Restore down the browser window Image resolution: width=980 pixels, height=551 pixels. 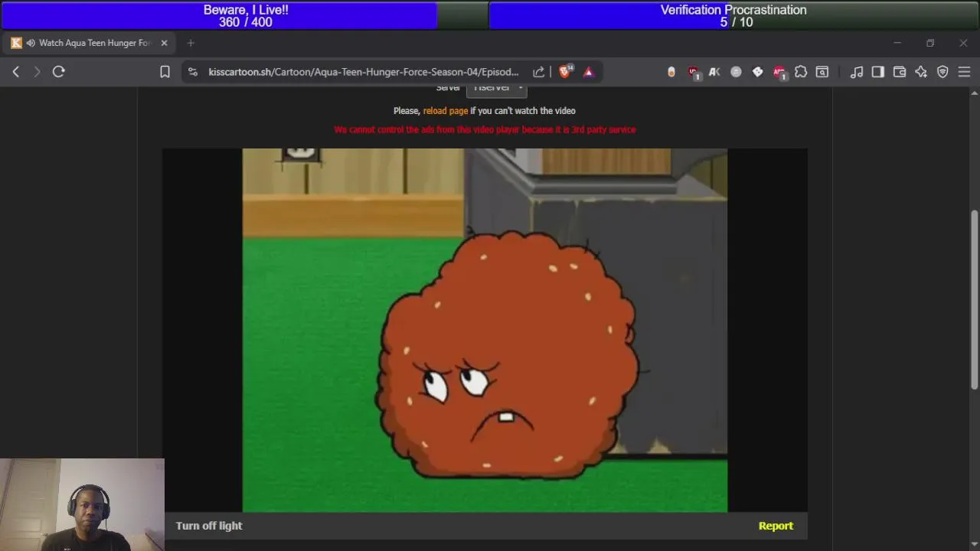930,43
